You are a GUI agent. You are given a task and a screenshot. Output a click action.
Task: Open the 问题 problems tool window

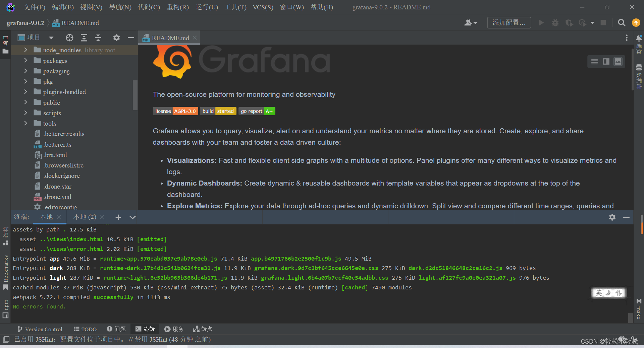tap(116, 329)
